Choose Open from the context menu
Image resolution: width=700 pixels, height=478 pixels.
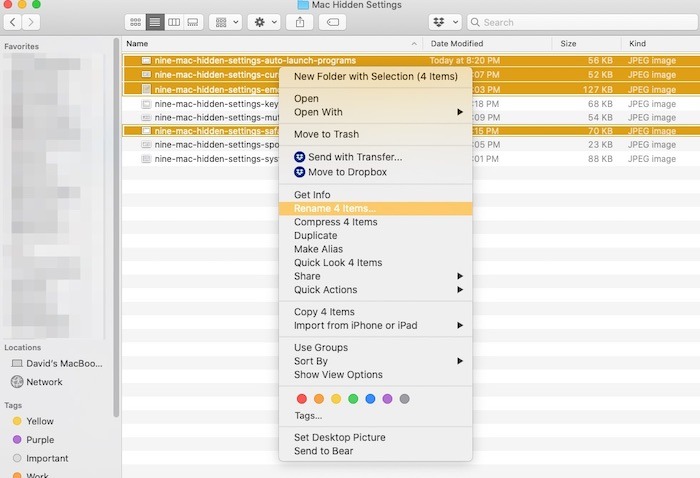point(375,98)
